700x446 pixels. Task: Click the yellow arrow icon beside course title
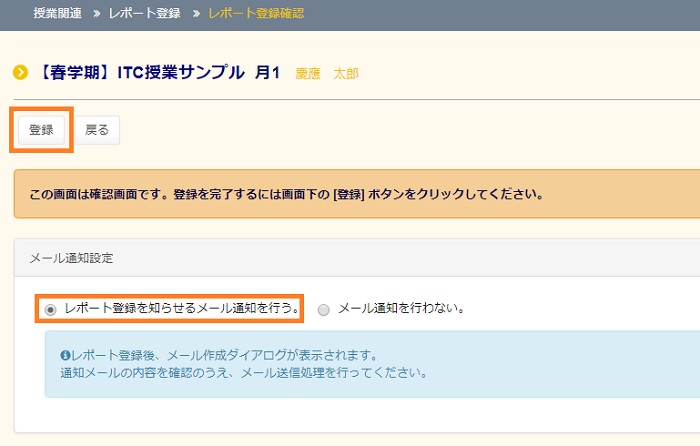(20, 73)
